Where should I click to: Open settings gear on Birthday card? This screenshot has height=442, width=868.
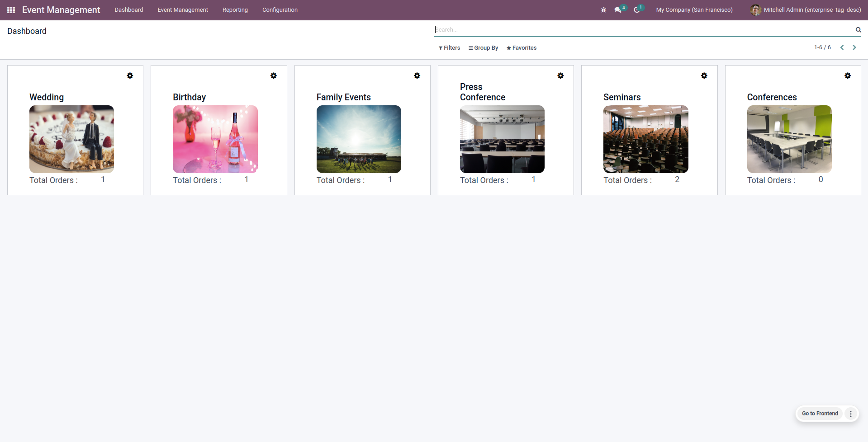click(274, 75)
